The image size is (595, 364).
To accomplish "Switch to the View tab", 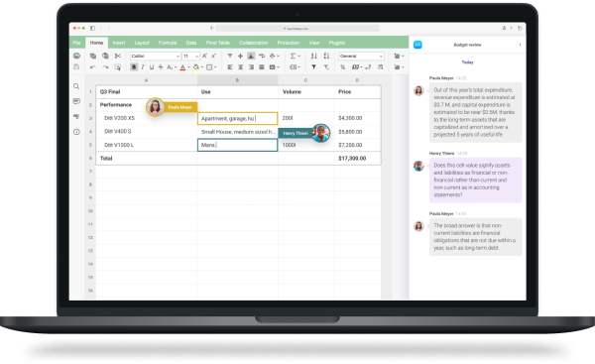I will coord(313,43).
